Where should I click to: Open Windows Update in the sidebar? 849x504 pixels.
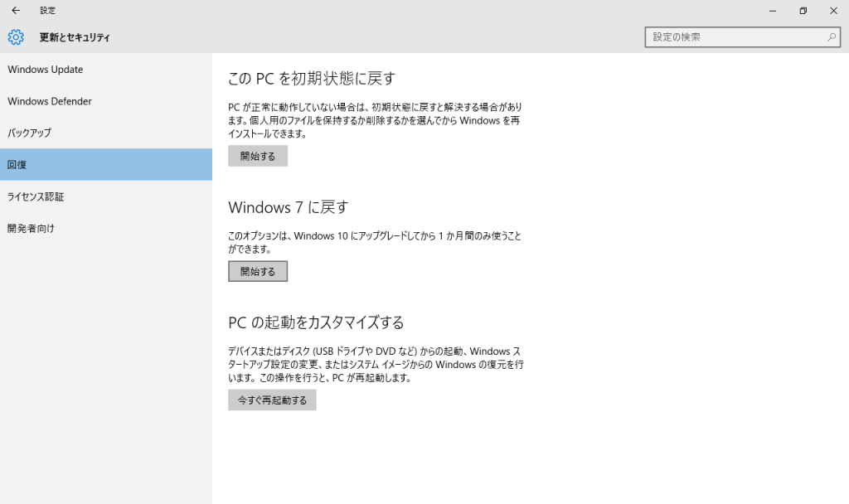point(106,70)
